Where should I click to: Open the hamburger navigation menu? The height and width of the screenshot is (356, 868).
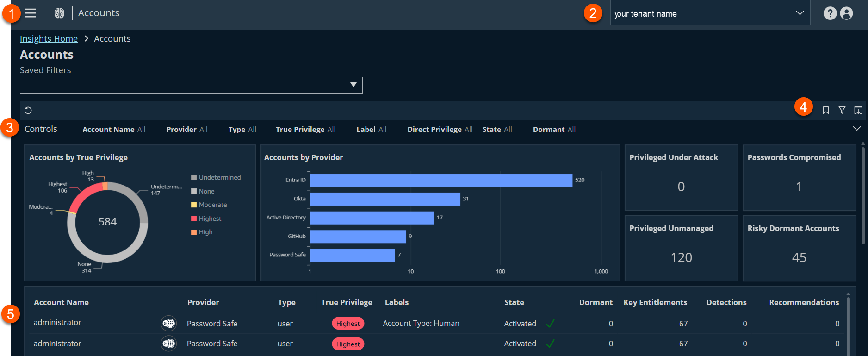[x=31, y=13]
